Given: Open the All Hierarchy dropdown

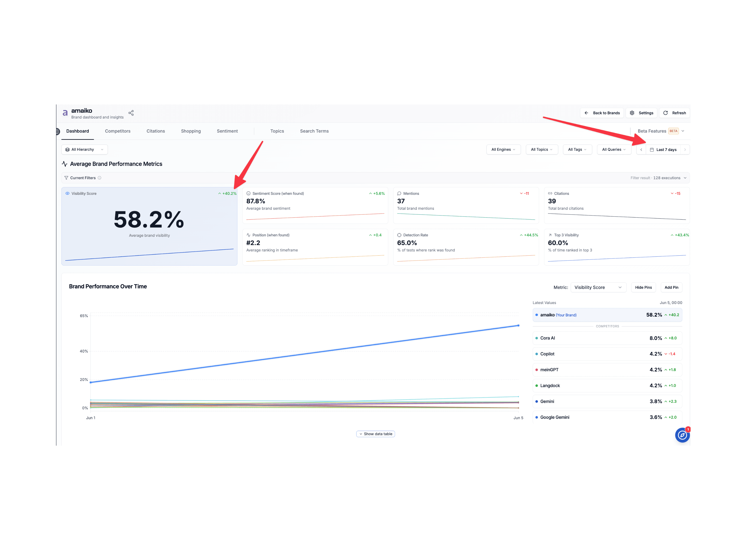Looking at the screenshot, I should (x=85, y=150).
